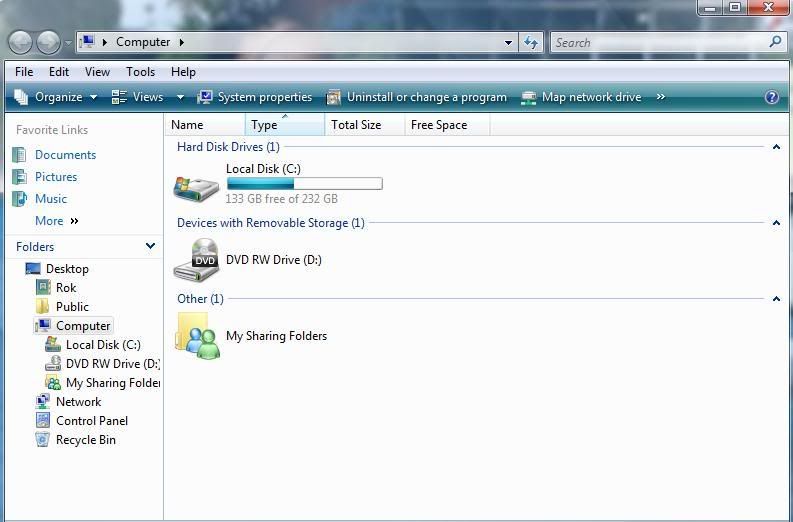Open Music favorite link
This screenshot has height=522, width=793.
51,199
